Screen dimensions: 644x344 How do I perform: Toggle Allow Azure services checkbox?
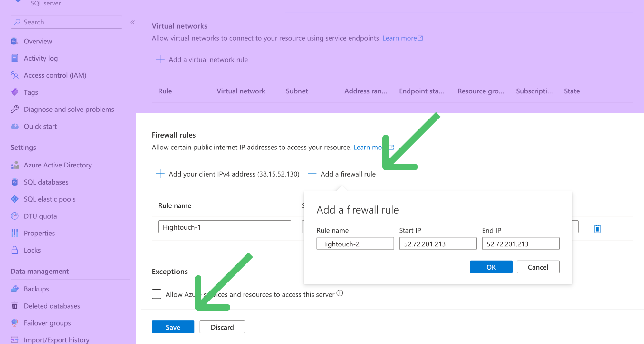point(157,294)
